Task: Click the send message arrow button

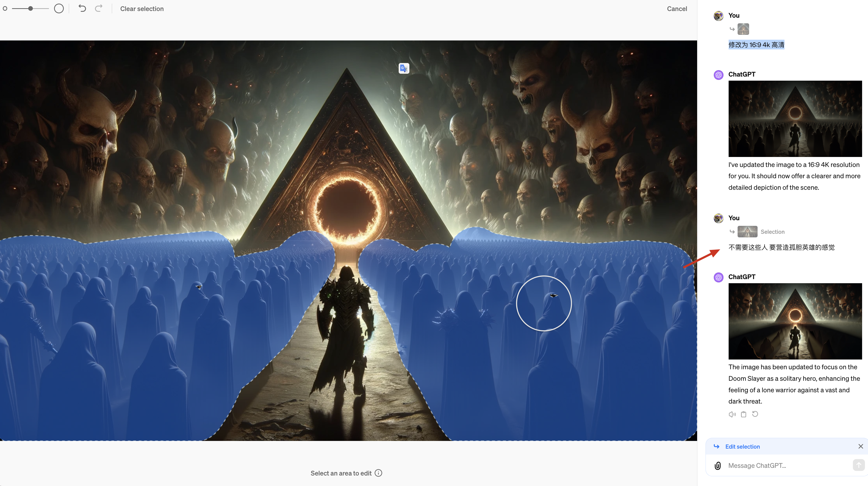Action: point(859,465)
